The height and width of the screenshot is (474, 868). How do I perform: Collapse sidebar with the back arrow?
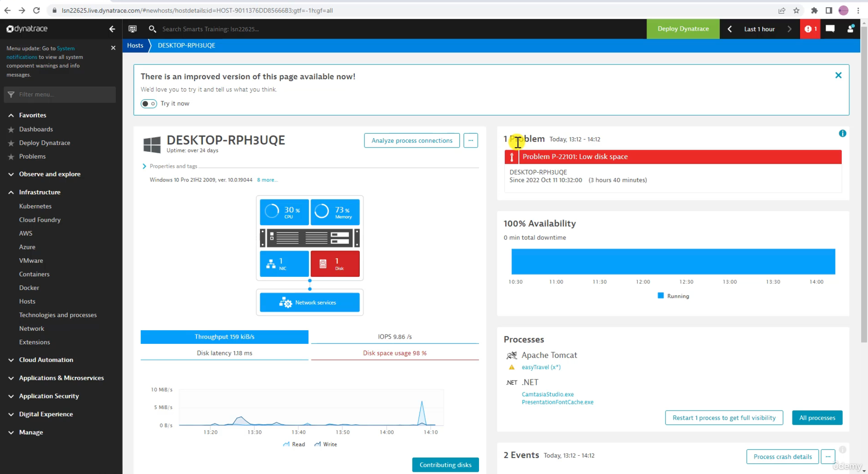click(112, 29)
